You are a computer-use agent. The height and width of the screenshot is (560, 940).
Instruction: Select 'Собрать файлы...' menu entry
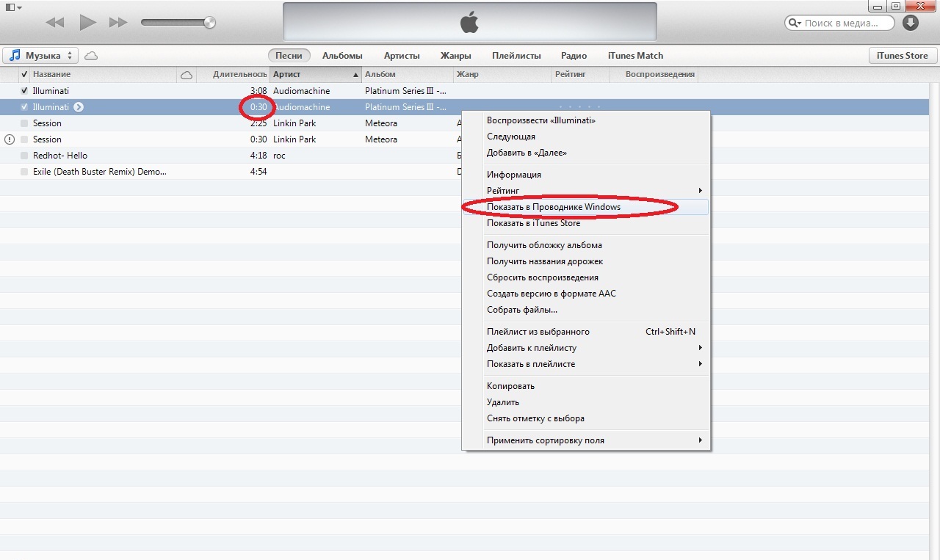(x=585, y=310)
